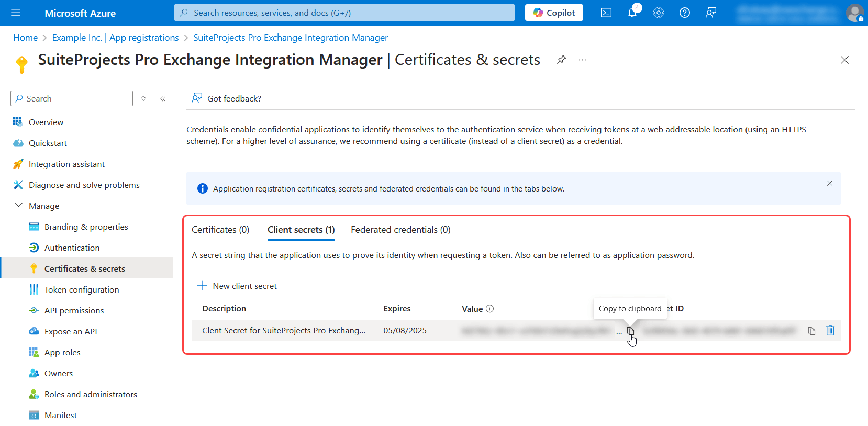The width and height of the screenshot is (868, 426).
Task: Click the search resources, services, and docs box
Action: [344, 13]
